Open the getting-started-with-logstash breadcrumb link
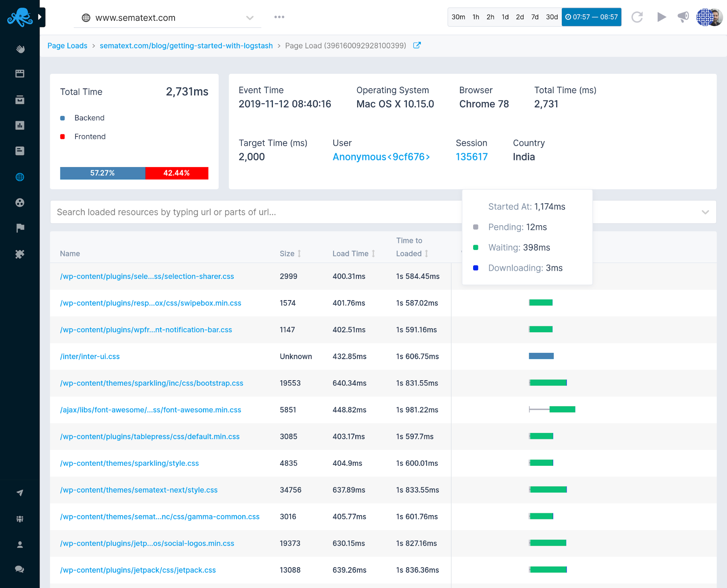727x588 pixels. 186,46
